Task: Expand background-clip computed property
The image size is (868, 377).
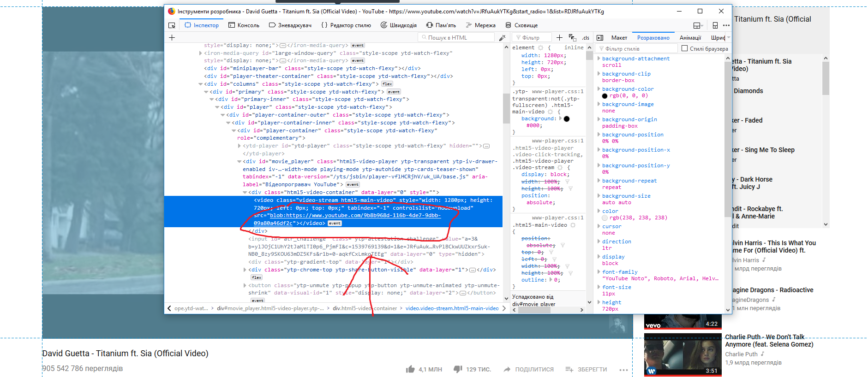Action: tap(599, 74)
